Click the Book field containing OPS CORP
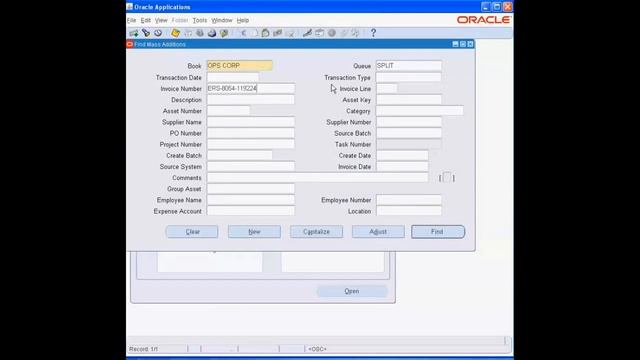640x360 pixels. tap(240, 66)
